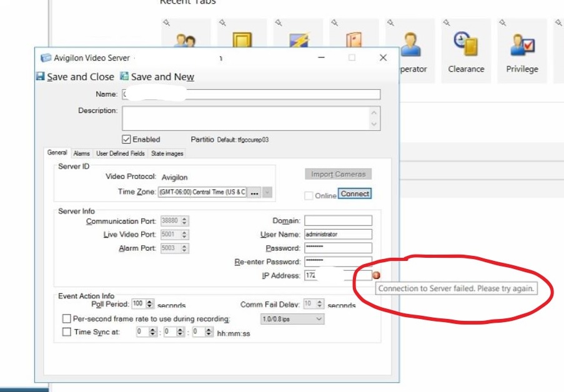Click the open door icon
The image size is (564, 392).
point(354,39)
